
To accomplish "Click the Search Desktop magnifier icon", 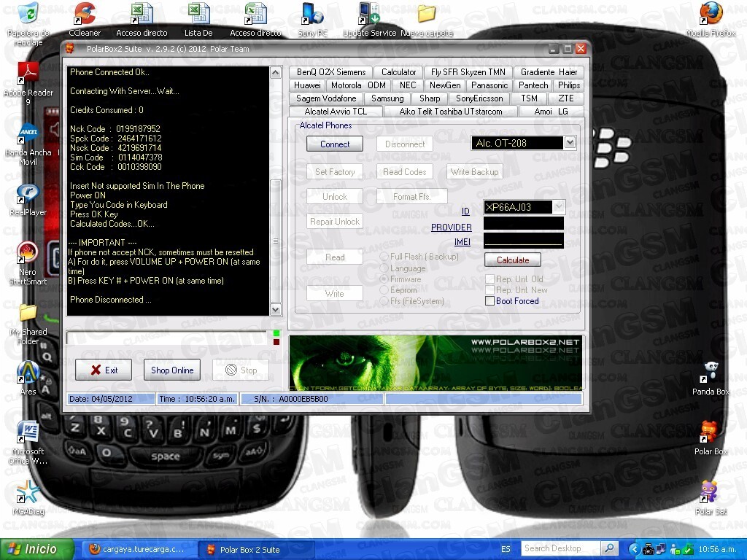I will (609, 548).
